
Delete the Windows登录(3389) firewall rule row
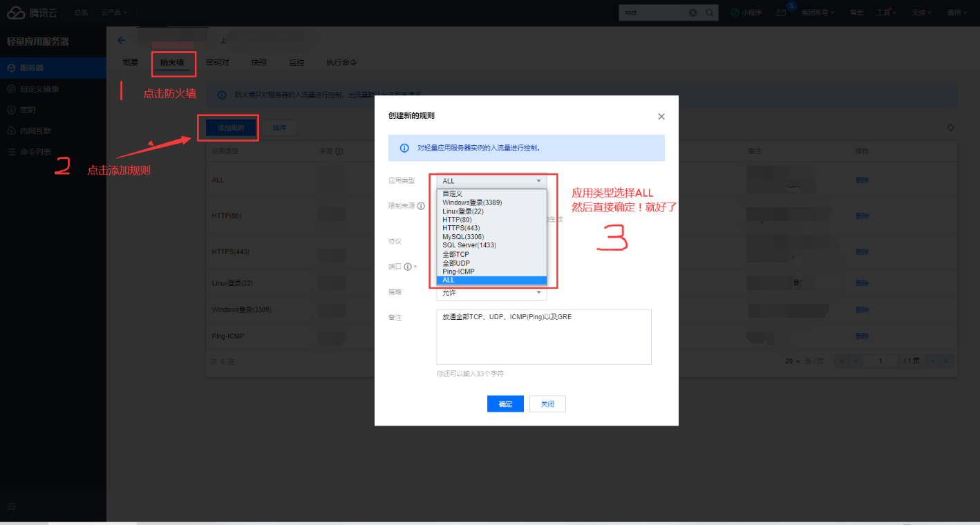tap(862, 310)
